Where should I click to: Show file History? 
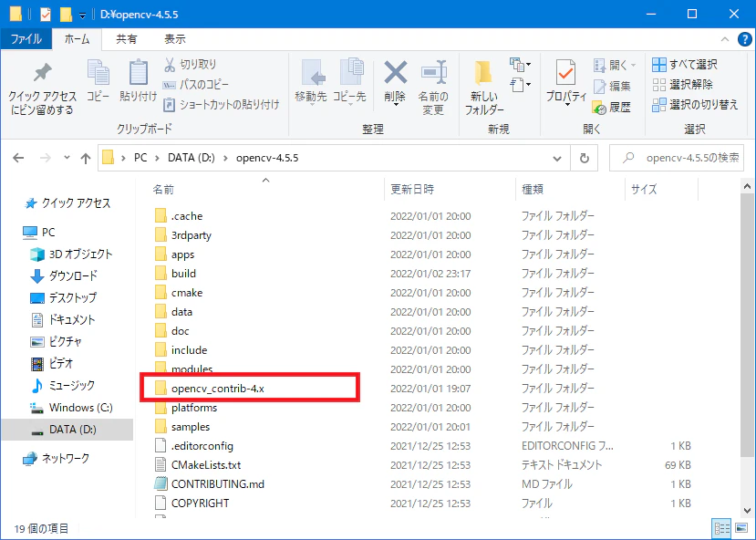pos(612,107)
